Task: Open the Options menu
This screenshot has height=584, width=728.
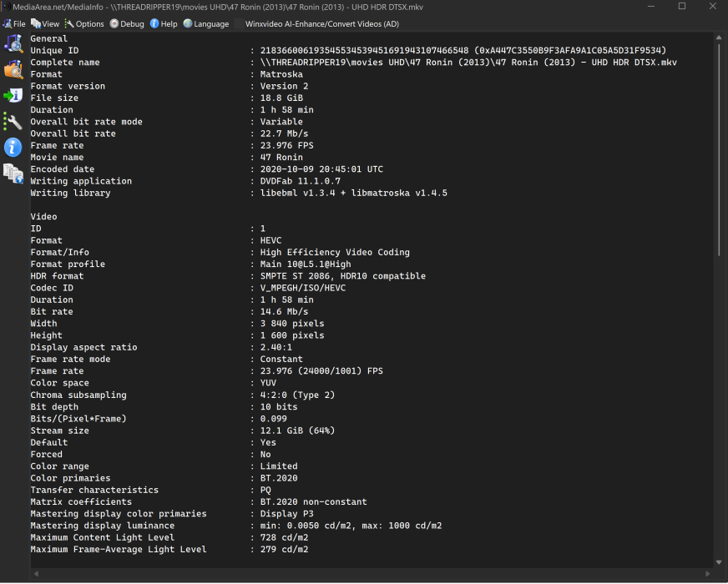Action: [x=84, y=24]
